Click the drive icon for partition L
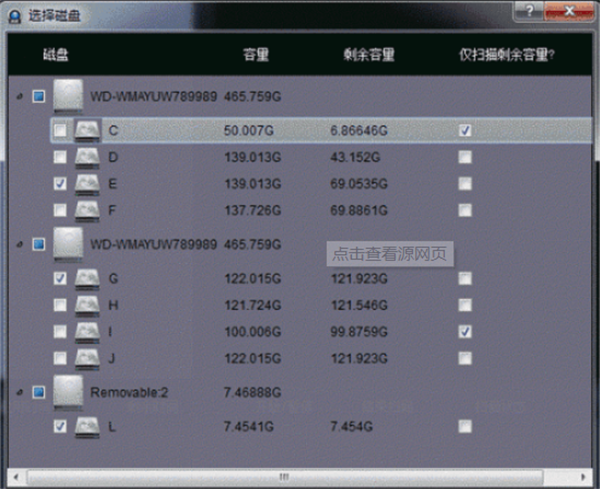The width and height of the screenshot is (600, 489). point(87,426)
